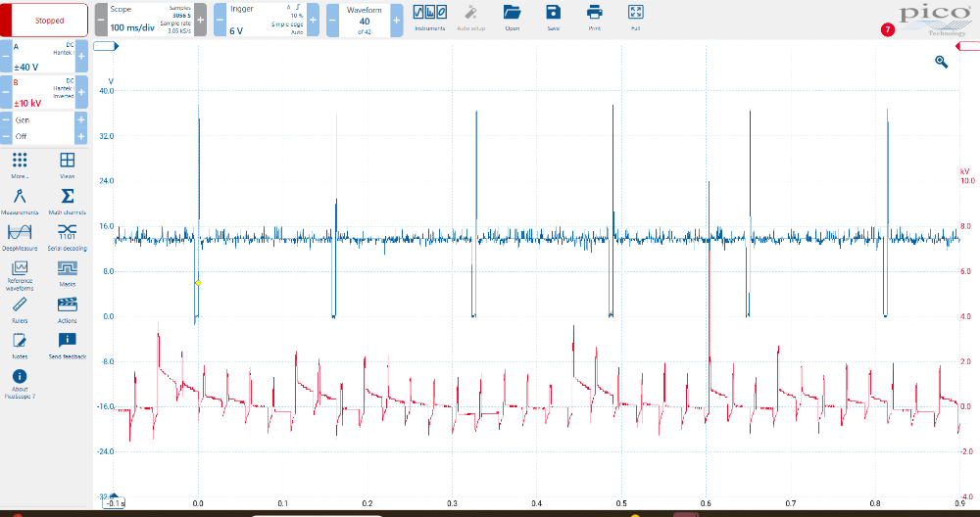Open Math channels panel
Image resolution: width=980 pixels, height=517 pixels.
point(68,199)
